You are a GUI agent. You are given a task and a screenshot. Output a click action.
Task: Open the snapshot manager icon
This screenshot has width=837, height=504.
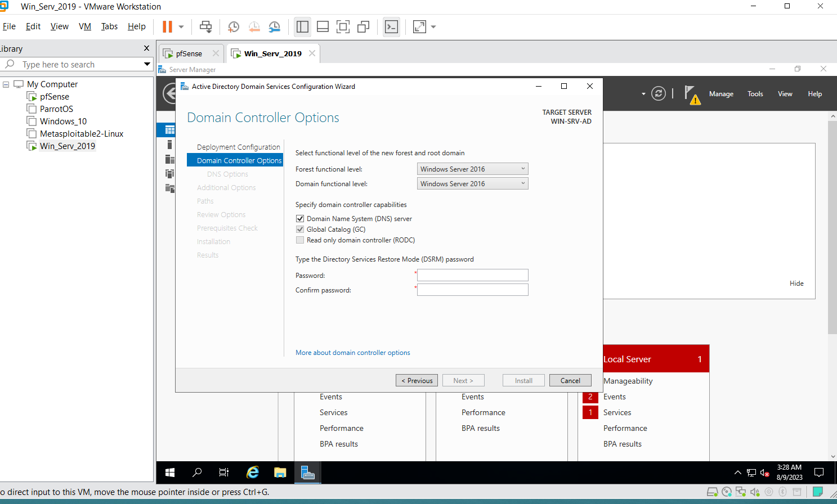coord(274,26)
